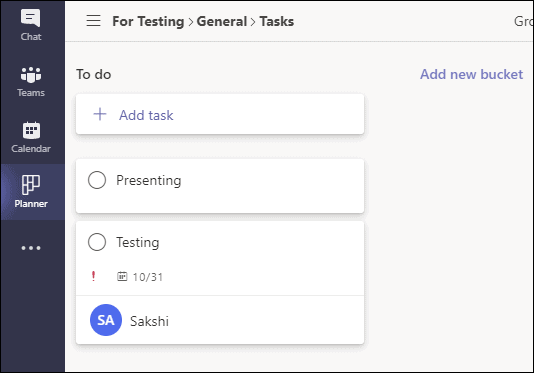Open the Testing task title
534x373 pixels.
[138, 243]
